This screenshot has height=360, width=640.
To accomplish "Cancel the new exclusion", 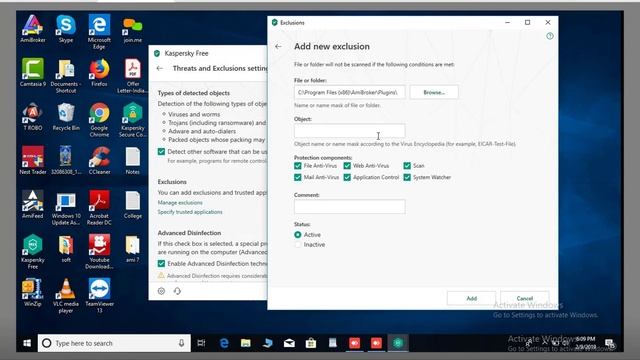I will coord(524,298).
